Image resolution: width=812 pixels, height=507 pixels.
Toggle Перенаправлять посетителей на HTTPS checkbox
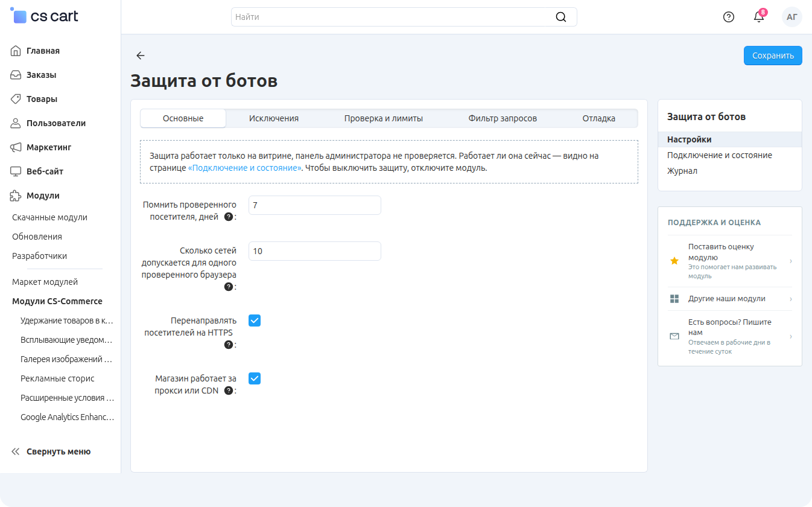coord(255,320)
